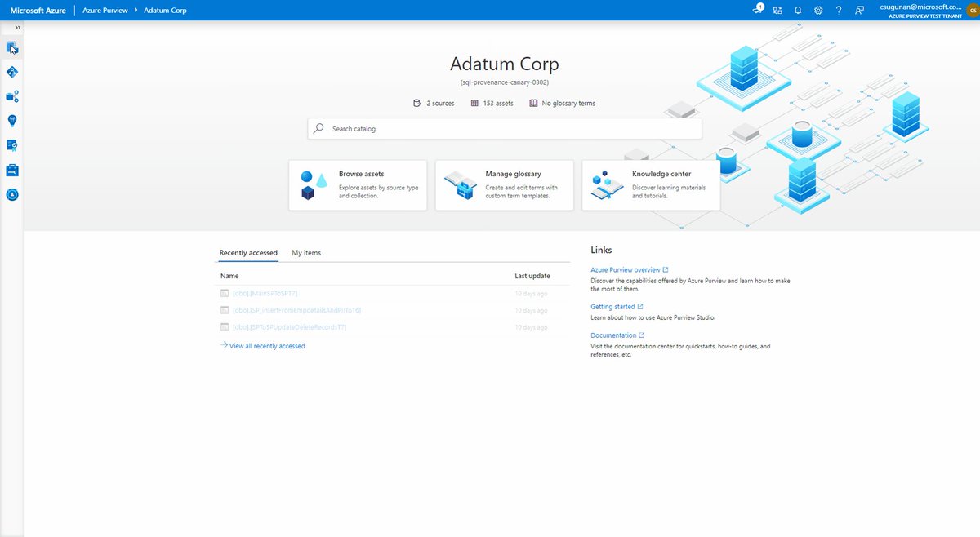Image resolution: width=980 pixels, height=537 pixels.
Task: Open release notes megaphone icon with badge
Action: [758, 10]
